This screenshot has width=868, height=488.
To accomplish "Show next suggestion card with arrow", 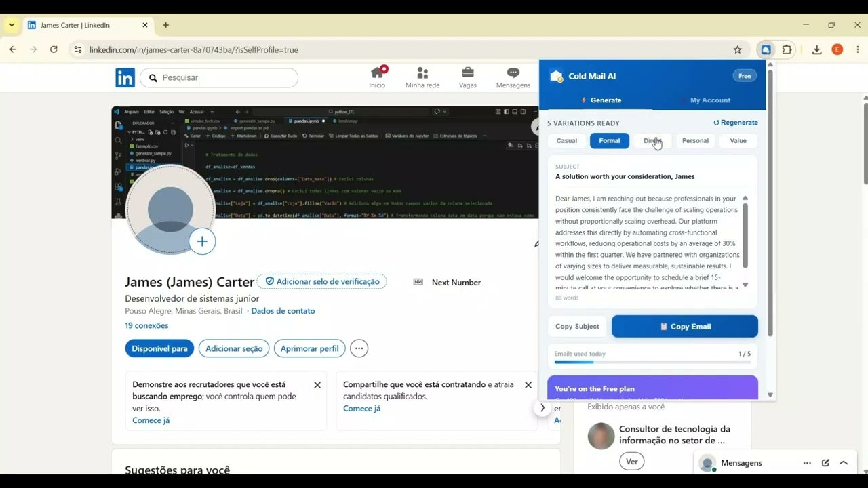I will (542, 408).
